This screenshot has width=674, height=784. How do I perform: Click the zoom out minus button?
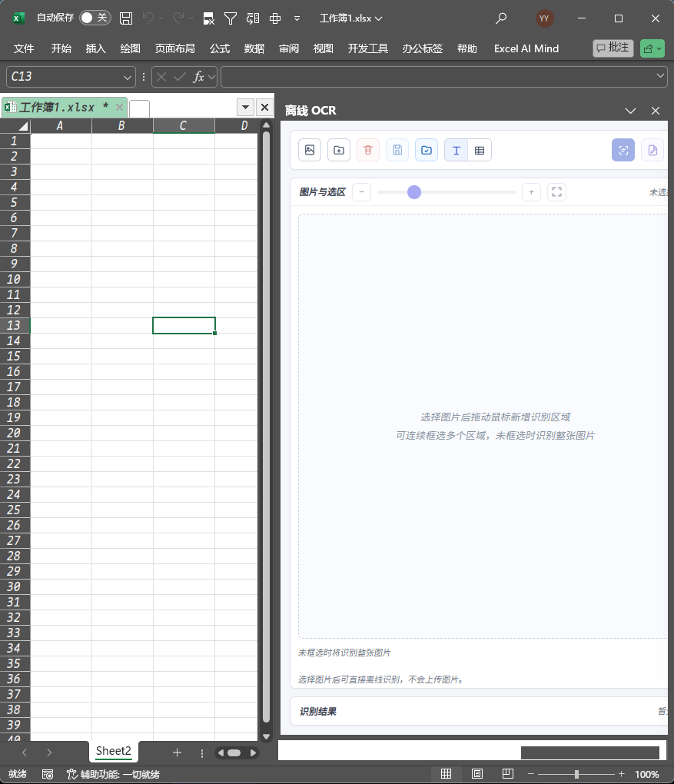[361, 192]
